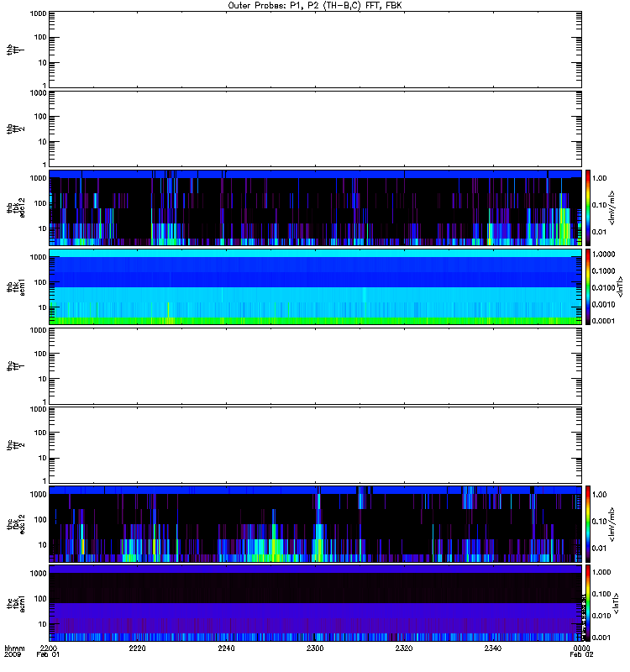This screenshot has height=672, width=630.
Task: Select the empty thb fff 1 plot panel
Action: [316, 50]
